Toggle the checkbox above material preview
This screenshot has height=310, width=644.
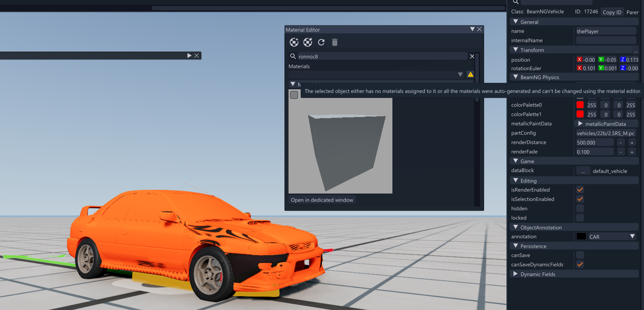294,95
